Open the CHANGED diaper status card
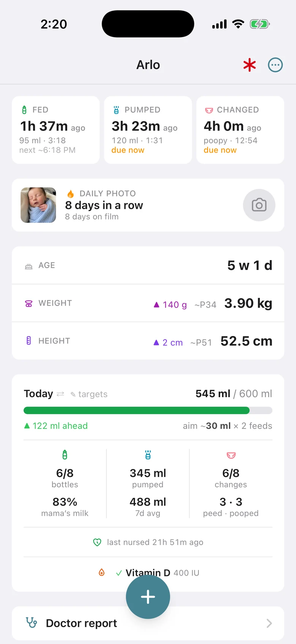 (240, 130)
